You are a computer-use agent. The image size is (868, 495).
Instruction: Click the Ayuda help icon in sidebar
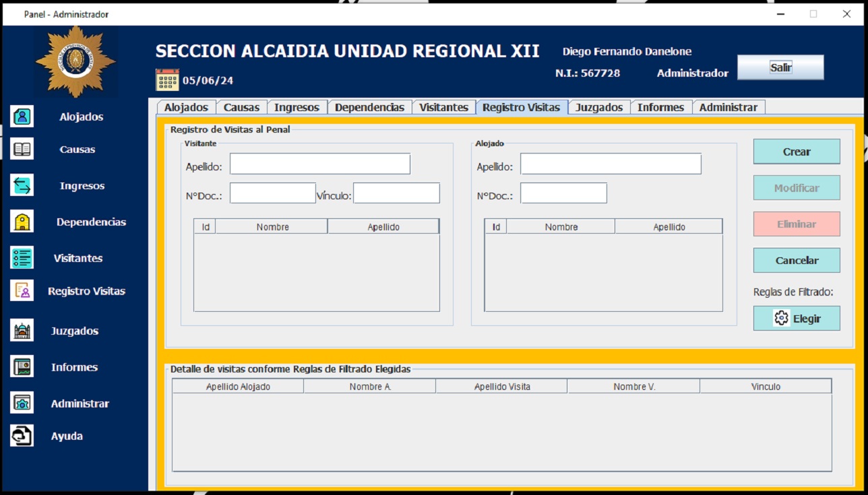click(x=22, y=436)
